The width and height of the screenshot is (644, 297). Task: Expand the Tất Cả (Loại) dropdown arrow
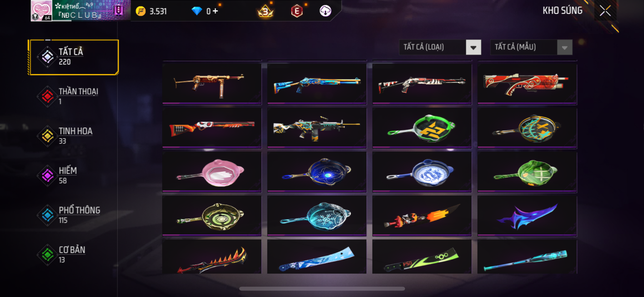(x=473, y=48)
